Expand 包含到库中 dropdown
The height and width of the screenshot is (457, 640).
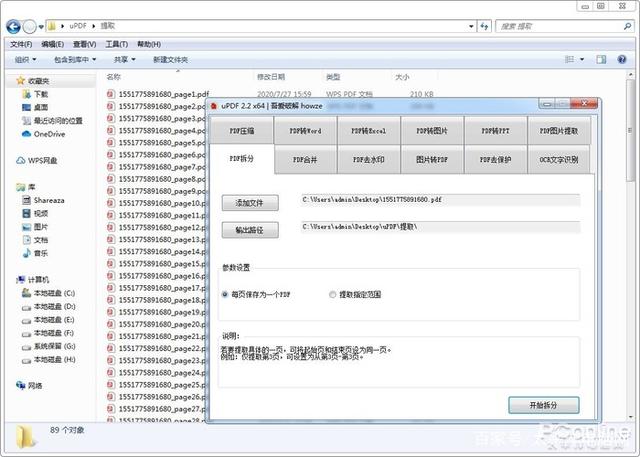pos(75,60)
